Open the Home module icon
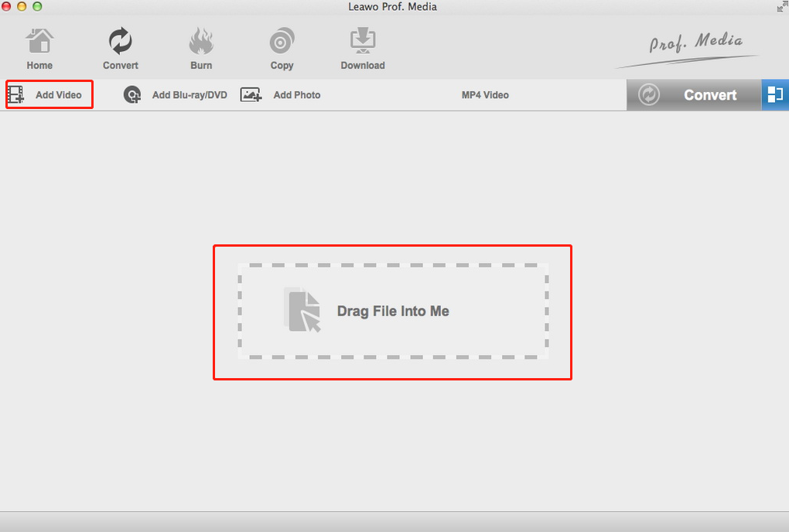This screenshot has height=532, width=789. coord(39,41)
